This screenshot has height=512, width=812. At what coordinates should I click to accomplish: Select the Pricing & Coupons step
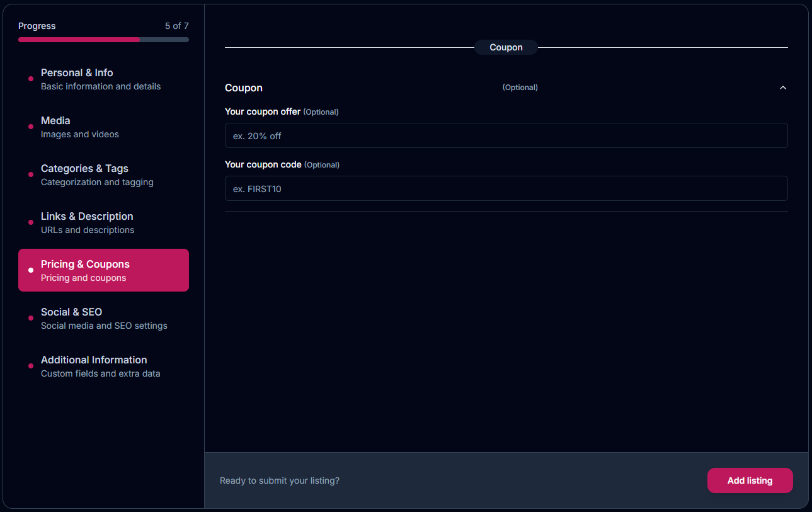click(x=103, y=270)
